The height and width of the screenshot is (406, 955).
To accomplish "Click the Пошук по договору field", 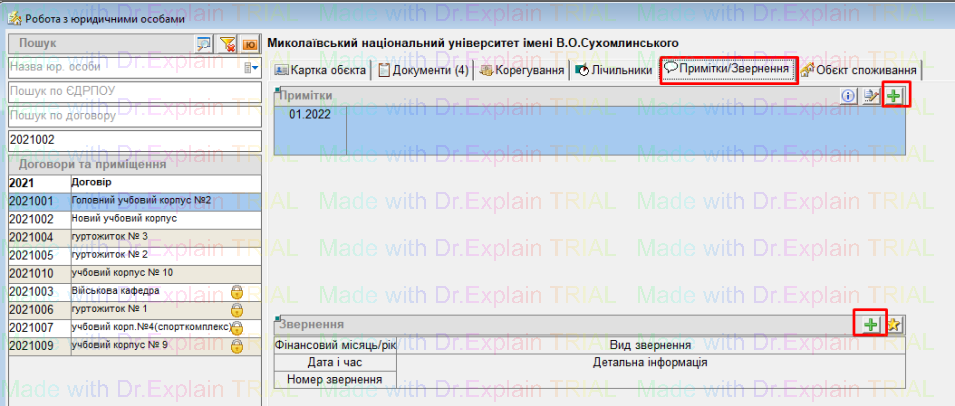I will click(x=133, y=115).
